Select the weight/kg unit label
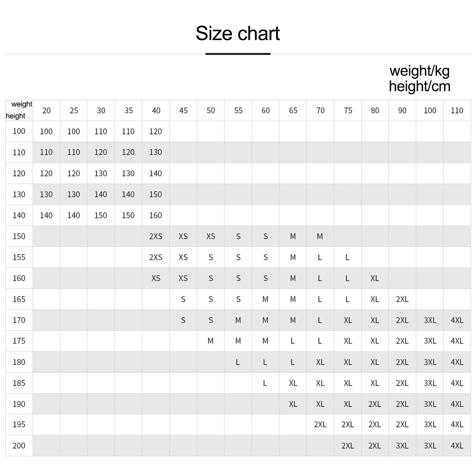This screenshot has width=476, height=476. (419, 71)
